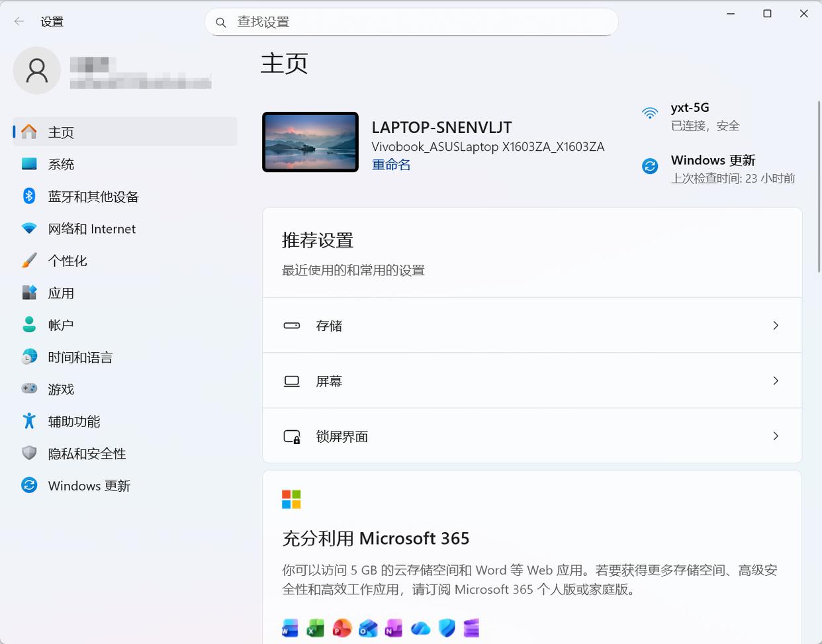822x644 pixels.
Task: Open 个性化 via the paintbrush icon
Action: tap(29, 260)
